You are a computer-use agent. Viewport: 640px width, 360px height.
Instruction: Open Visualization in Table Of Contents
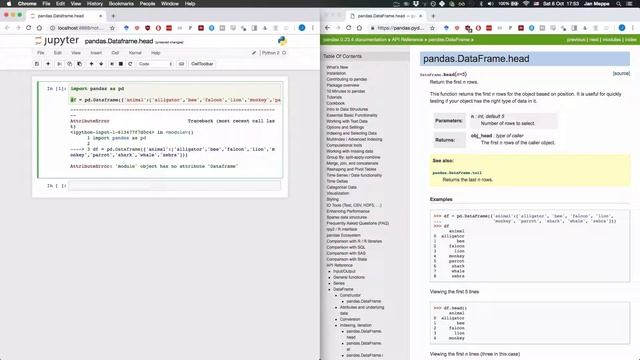pyautogui.click(x=338, y=193)
